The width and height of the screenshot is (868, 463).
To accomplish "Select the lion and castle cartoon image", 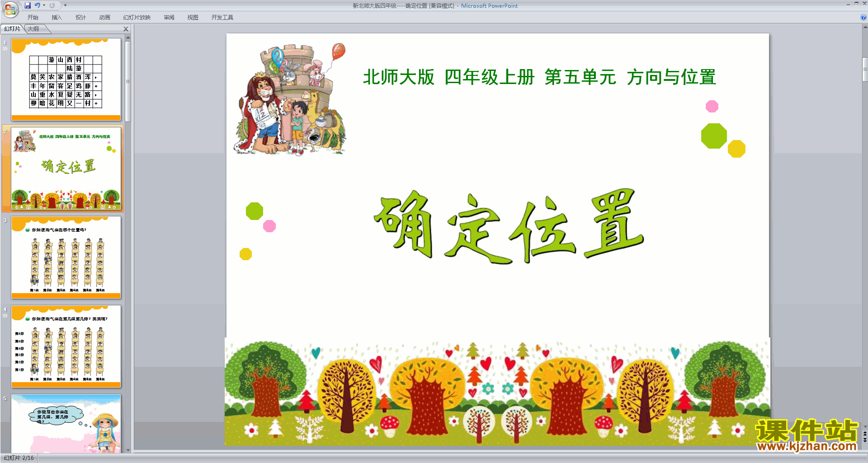I will coord(290,99).
